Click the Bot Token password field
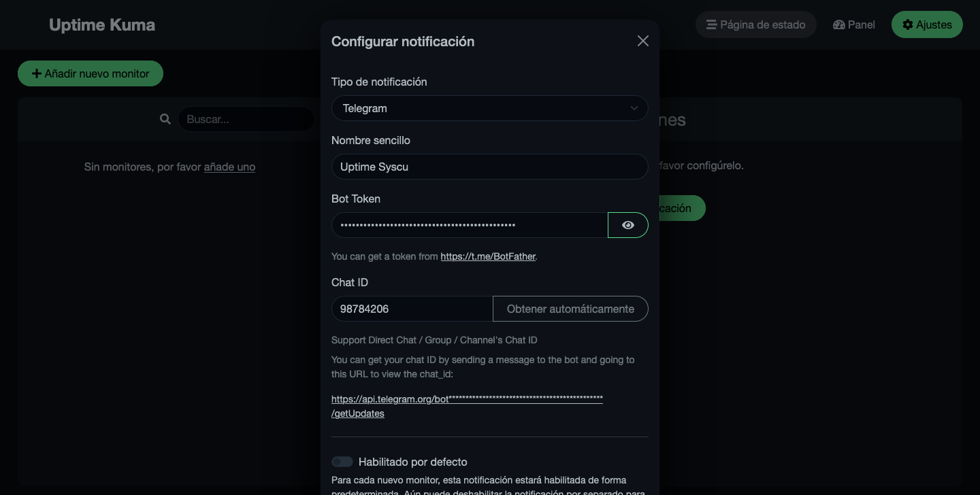This screenshot has width=980, height=495. (x=470, y=225)
